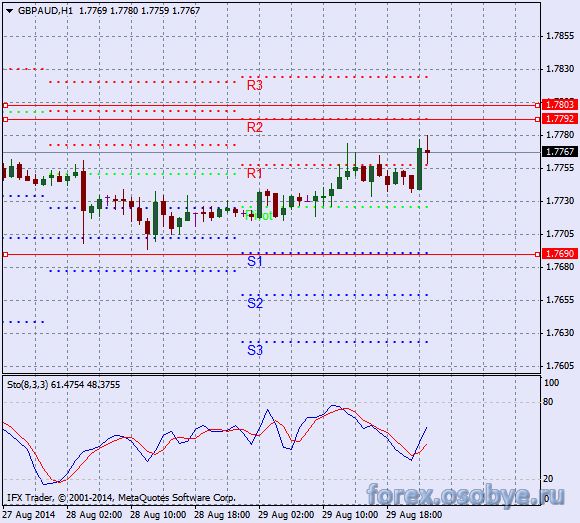Click the black 1.7767 current price label
This screenshot has height=523, width=580.
coord(560,152)
